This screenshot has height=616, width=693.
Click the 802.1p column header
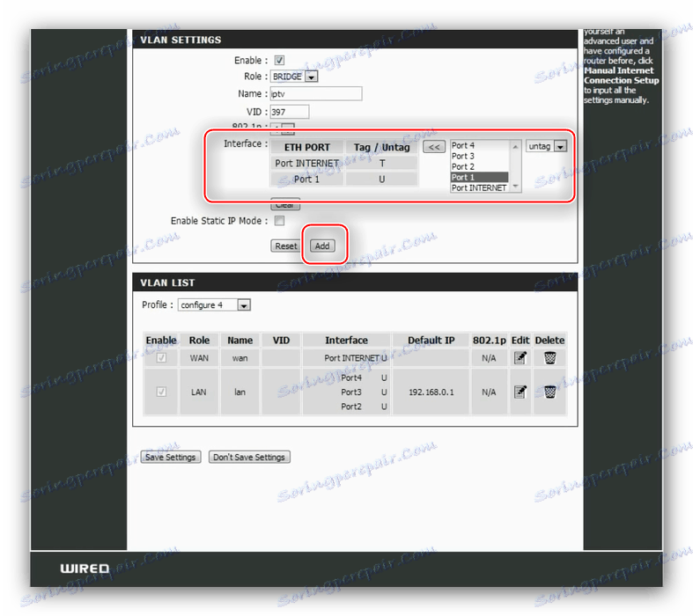(489, 340)
